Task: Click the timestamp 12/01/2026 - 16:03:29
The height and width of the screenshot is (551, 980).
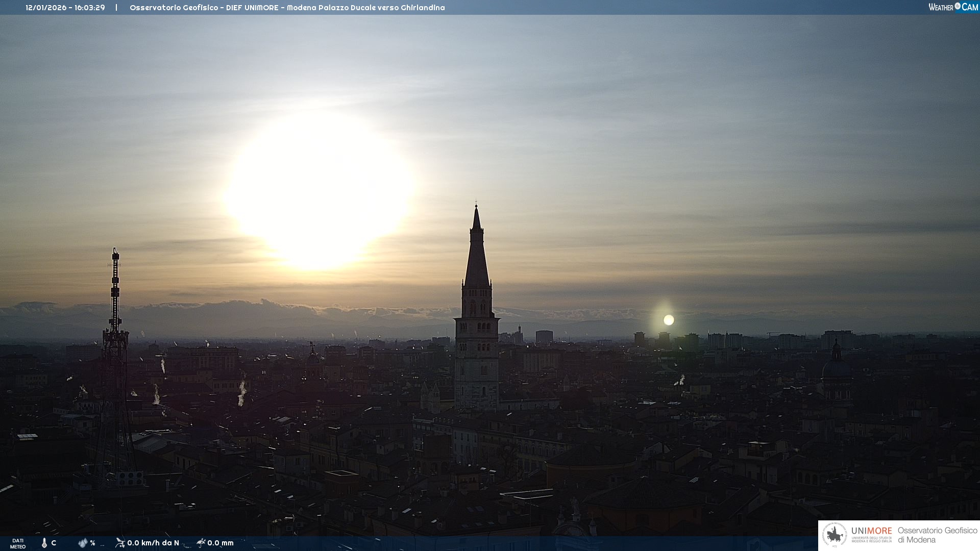Action: point(65,8)
